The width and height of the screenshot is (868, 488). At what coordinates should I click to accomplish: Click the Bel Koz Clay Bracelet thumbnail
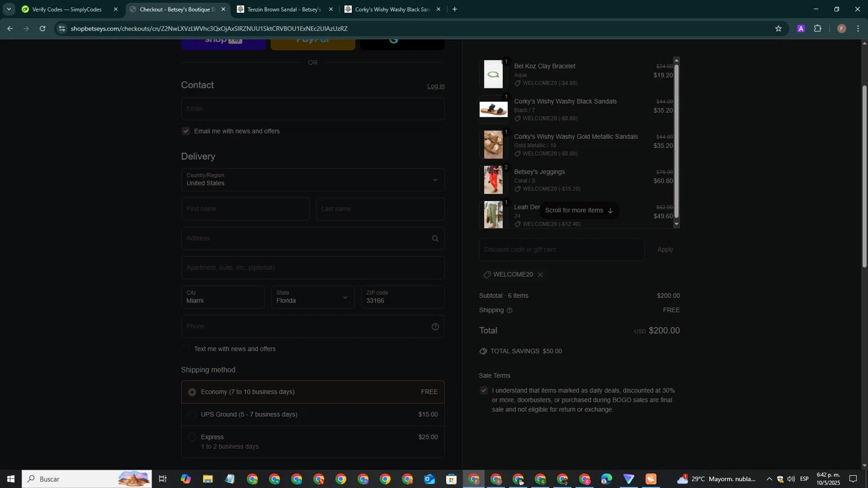tap(494, 74)
